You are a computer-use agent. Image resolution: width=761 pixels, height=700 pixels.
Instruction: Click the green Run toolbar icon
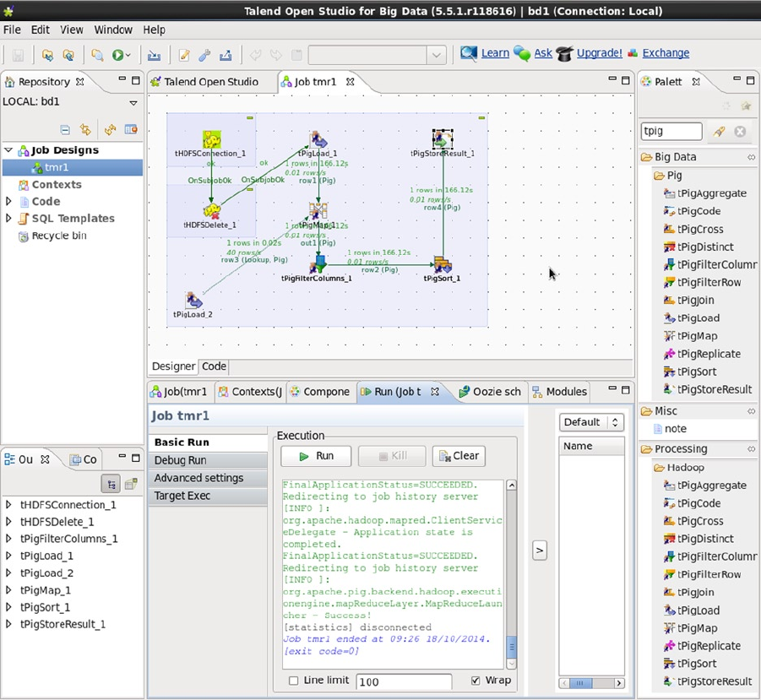coord(118,55)
